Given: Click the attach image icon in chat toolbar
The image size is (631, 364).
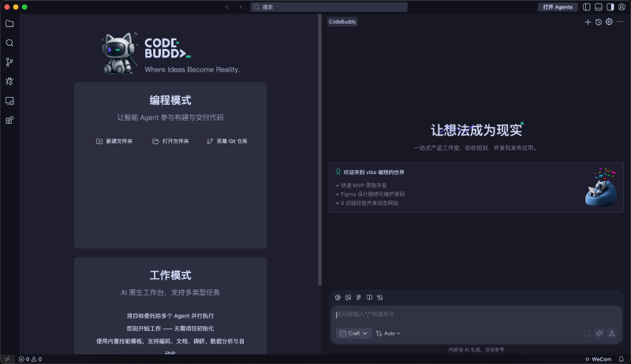Looking at the screenshot, I should click(348, 297).
